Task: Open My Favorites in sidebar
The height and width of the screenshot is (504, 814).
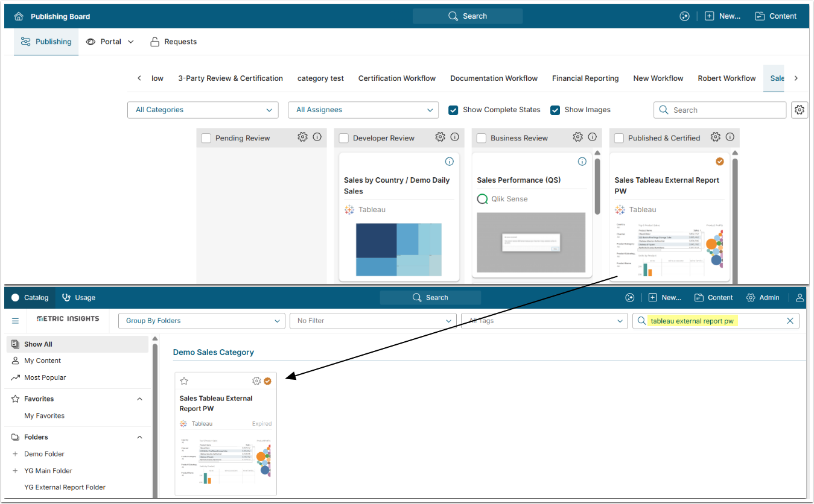Action: [44, 415]
